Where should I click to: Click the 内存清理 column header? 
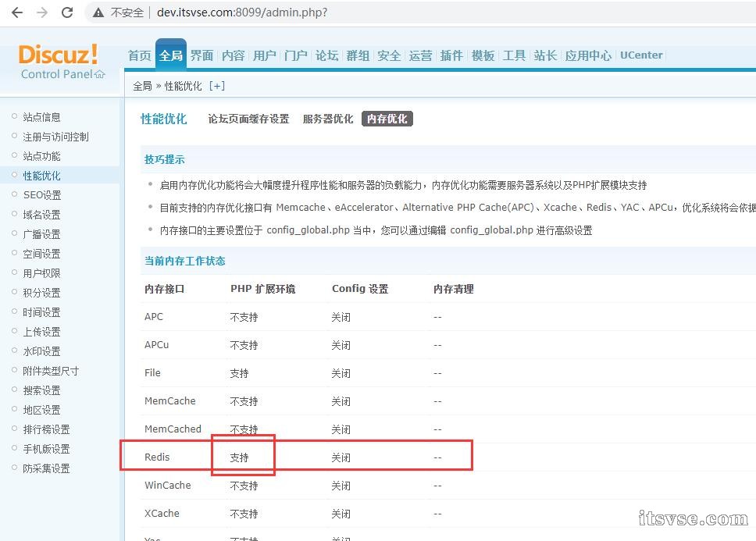coord(453,289)
